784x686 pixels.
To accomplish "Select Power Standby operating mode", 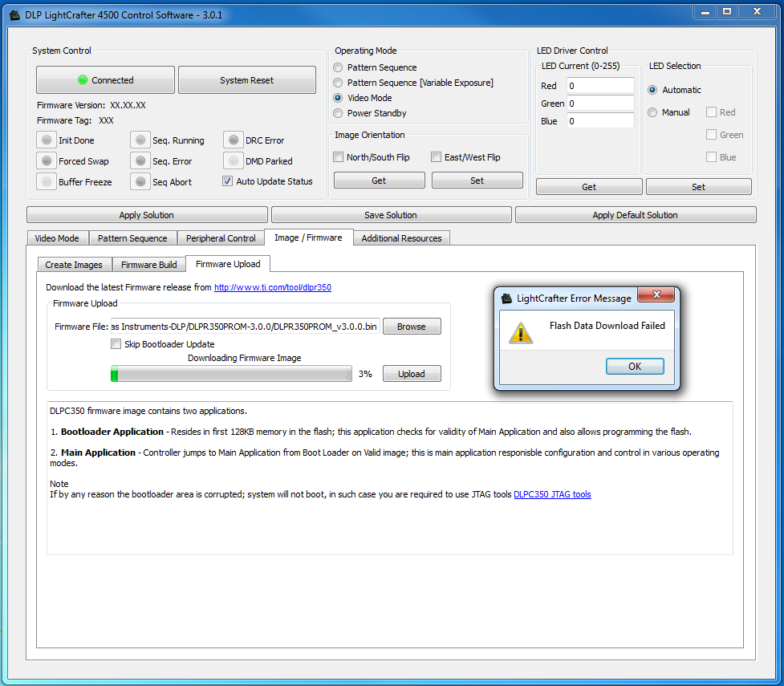I will (x=338, y=113).
